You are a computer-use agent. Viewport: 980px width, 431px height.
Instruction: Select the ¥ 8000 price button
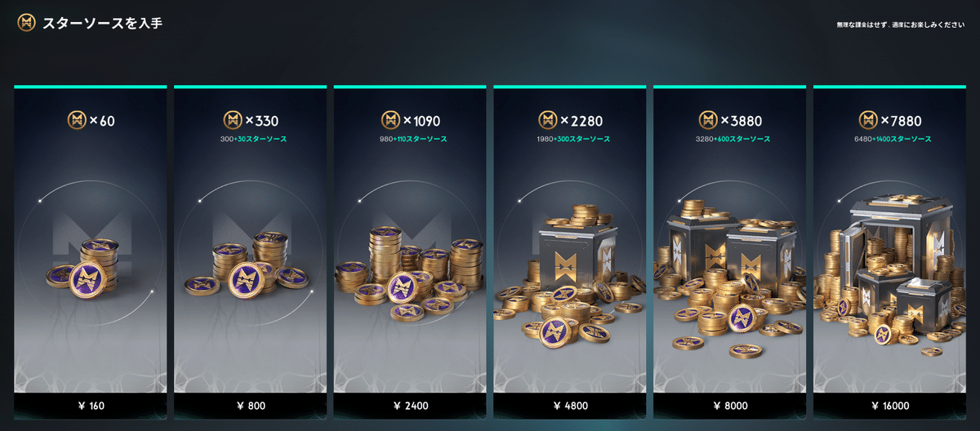pyautogui.click(x=729, y=405)
